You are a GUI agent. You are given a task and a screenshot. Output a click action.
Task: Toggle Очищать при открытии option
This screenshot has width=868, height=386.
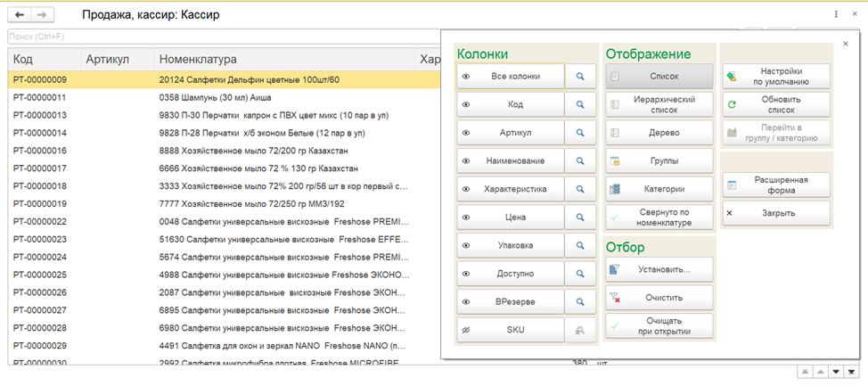coord(659,325)
